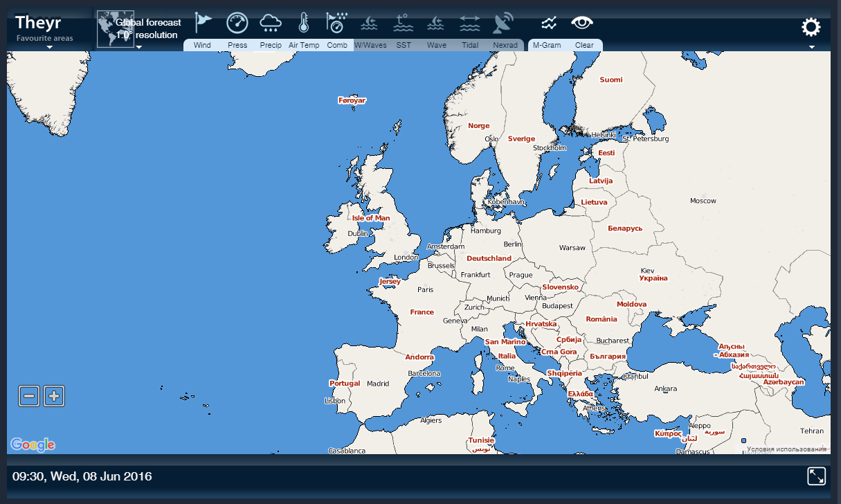The height and width of the screenshot is (504, 841).
Task: Select the Press tab label
Action: [237, 45]
